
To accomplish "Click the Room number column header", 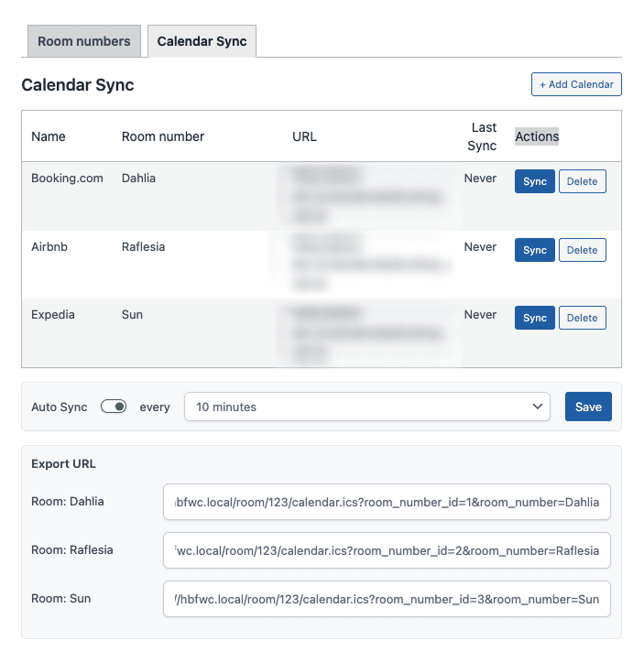I will click(163, 136).
